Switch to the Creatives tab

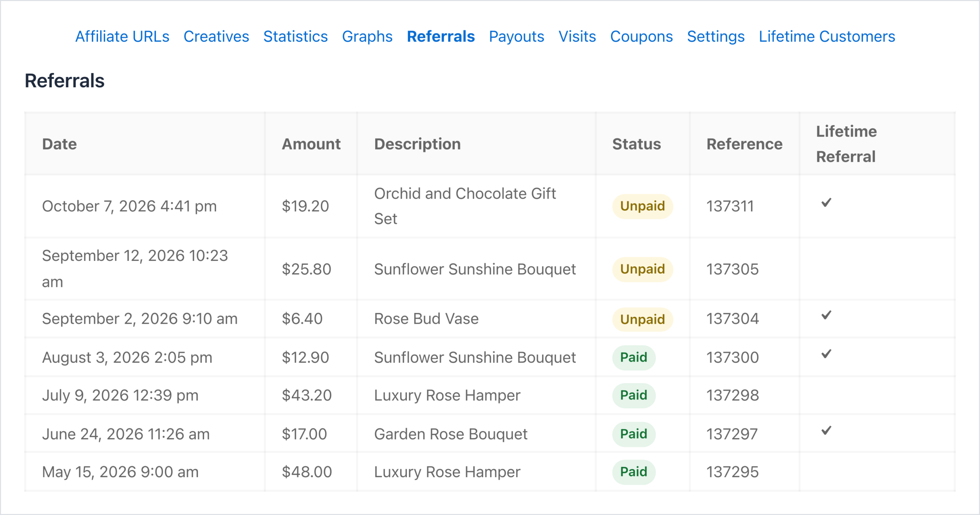coord(216,36)
